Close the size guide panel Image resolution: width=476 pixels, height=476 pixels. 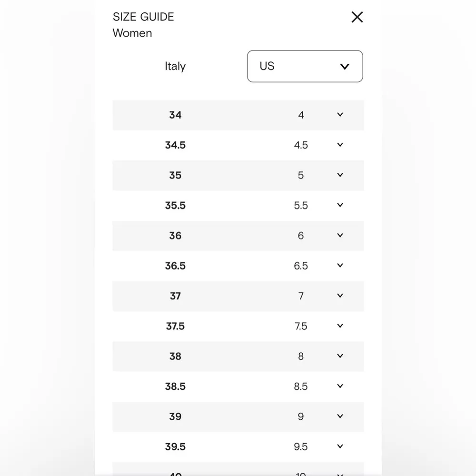click(x=357, y=17)
